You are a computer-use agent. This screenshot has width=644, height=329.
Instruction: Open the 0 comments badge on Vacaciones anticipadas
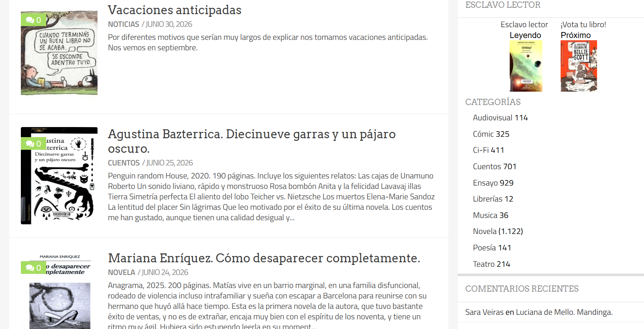pos(34,20)
